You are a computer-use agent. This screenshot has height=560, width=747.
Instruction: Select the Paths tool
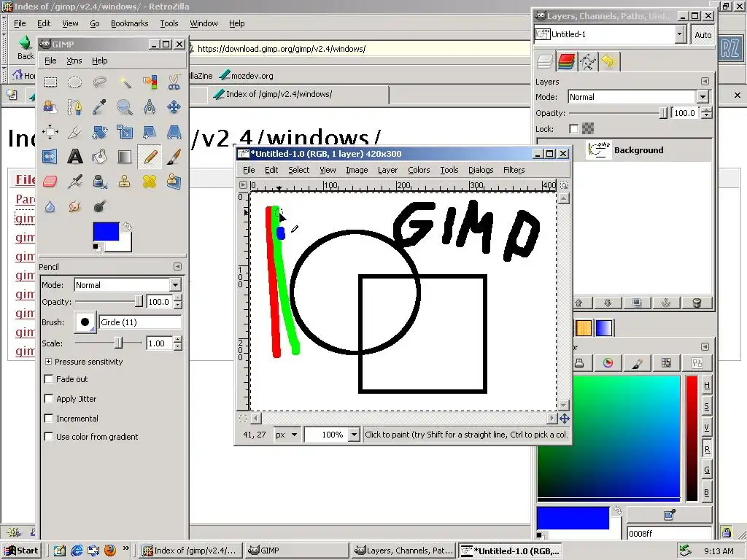pyautogui.click(x=75, y=107)
